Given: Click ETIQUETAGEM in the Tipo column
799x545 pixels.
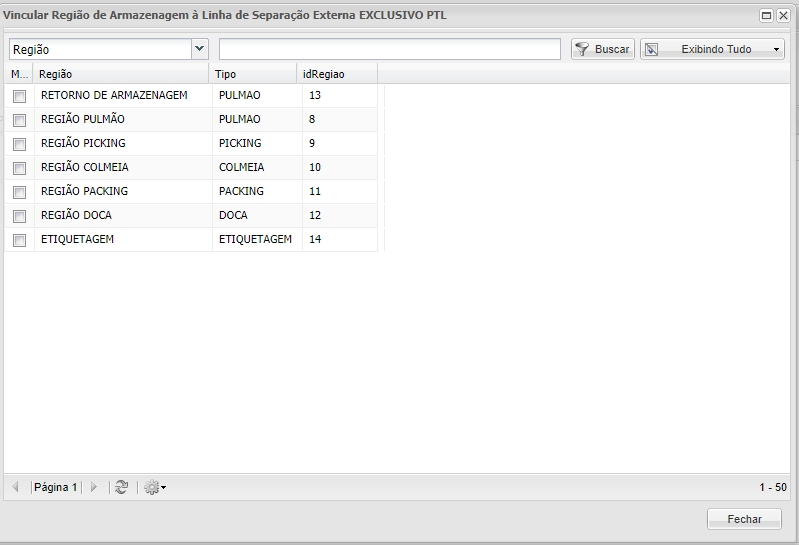Looking at the screenshot, I should 257,239.
